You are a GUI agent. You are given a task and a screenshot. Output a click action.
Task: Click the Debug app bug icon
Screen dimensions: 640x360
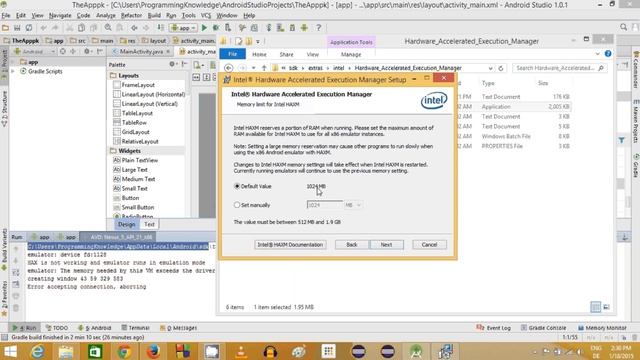pyautogui.click(x=216, y=28)
